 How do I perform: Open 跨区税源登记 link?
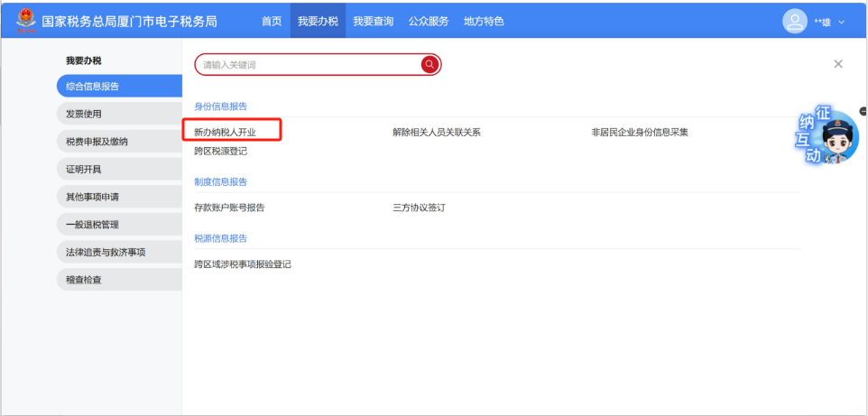tap(220, 151)
